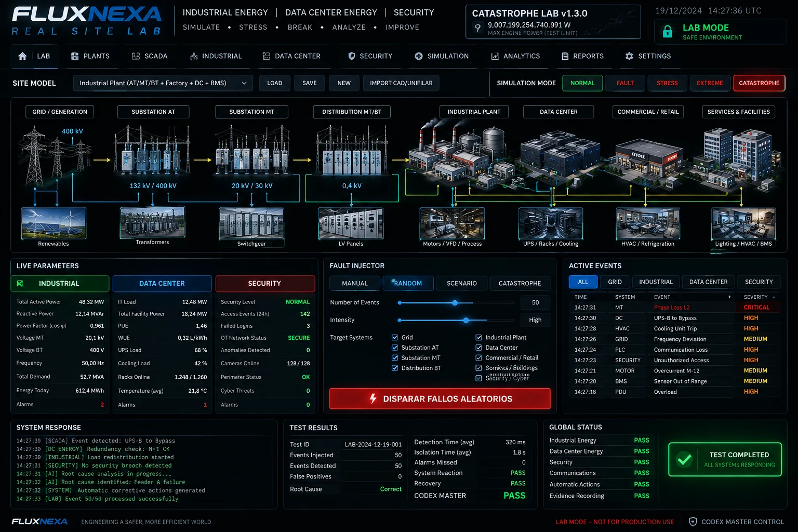Set simulation mode to STRESS
This screenshot has height=532, width=798.
[667, 83]
